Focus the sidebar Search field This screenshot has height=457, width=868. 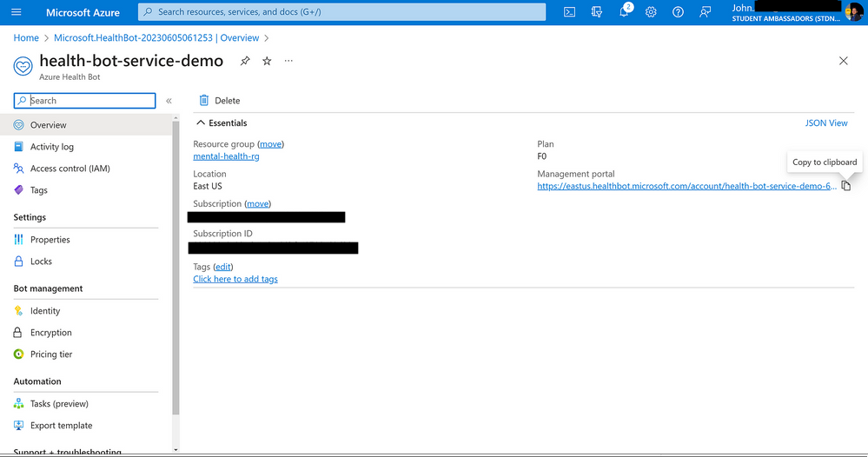(x=84, y=101)
